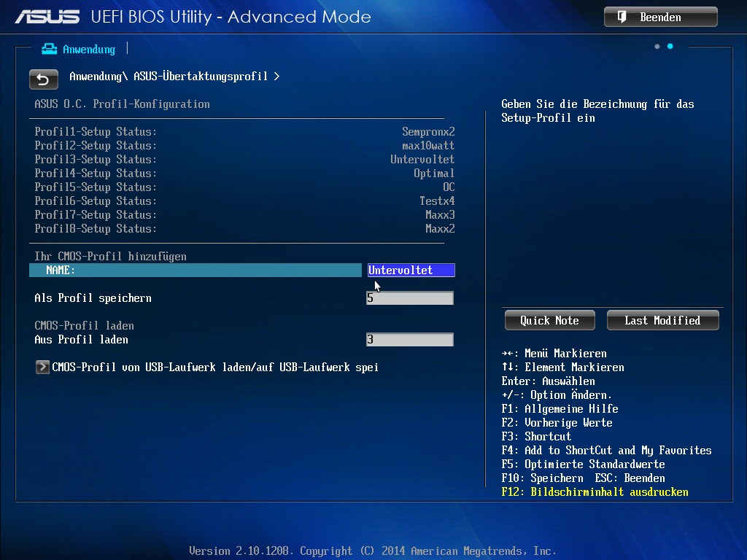Click Profil6-Setup Status value Testx4
Image resolution: width=747 pixels, height=560 pixels.
click(437, 201)
